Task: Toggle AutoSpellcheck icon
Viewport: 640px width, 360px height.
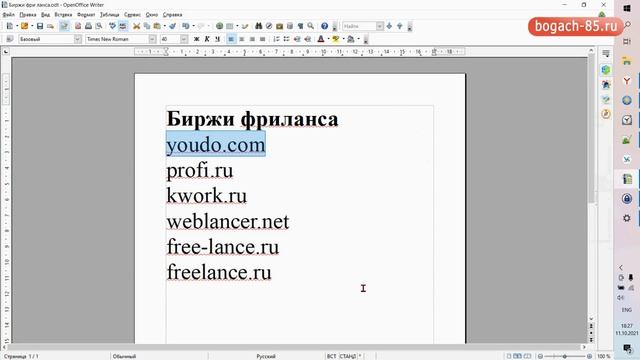Action: point(123,26)
